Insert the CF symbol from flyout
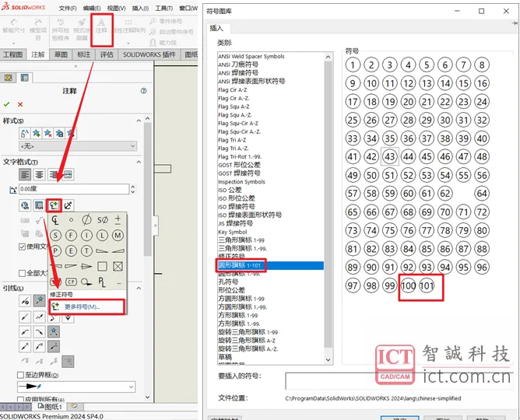 coord(71,282)
